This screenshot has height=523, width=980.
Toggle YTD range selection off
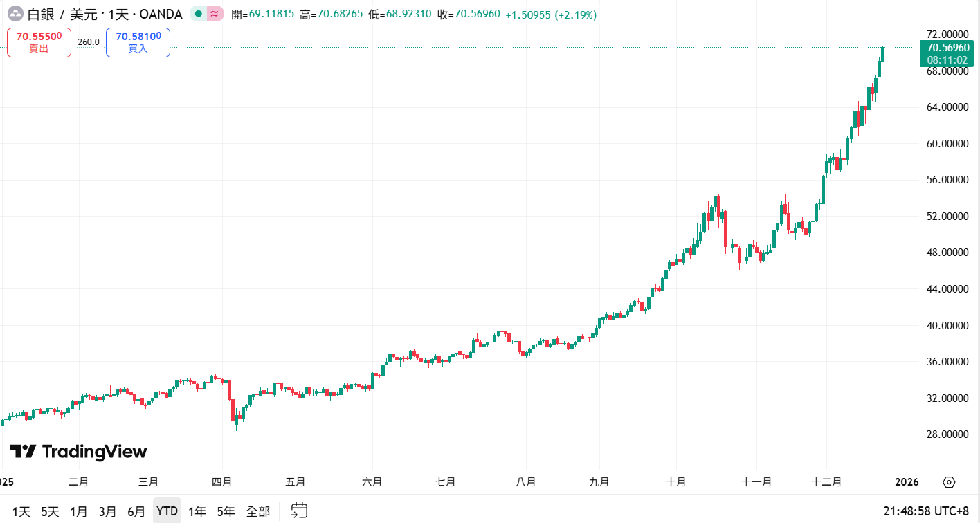(166, 511)
